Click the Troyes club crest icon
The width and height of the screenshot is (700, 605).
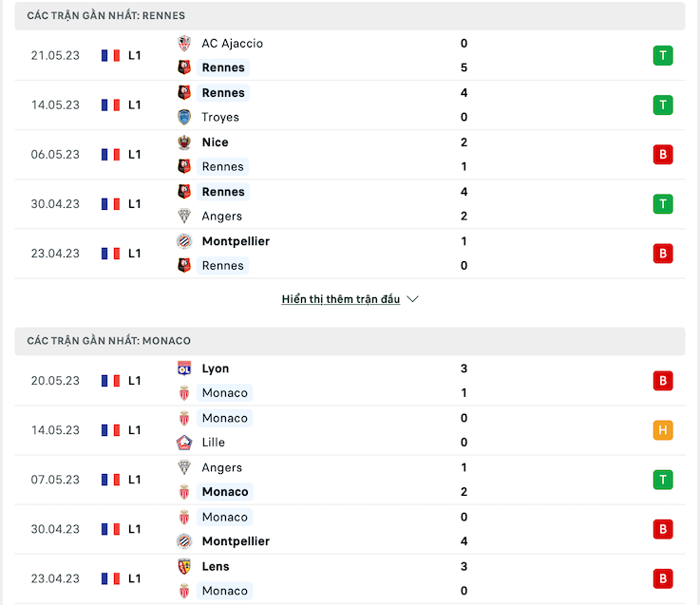tap(184, 117)
